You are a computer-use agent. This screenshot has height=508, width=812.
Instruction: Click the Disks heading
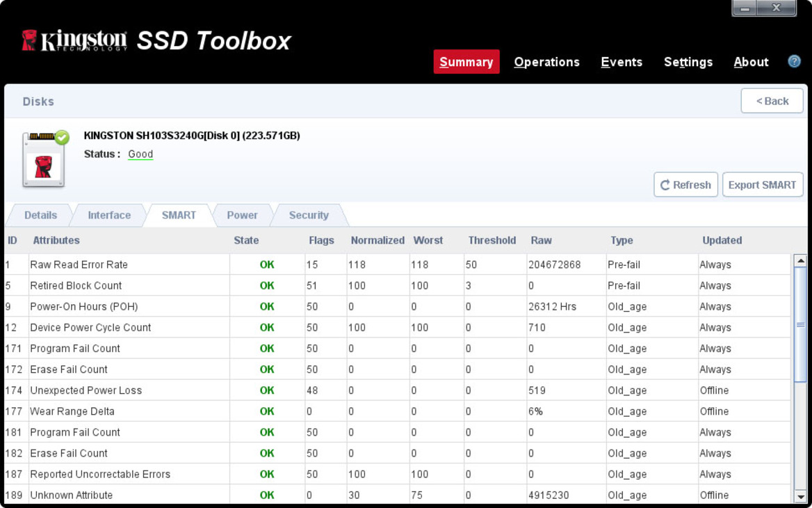pyautogui.click(x=38, y=101)
